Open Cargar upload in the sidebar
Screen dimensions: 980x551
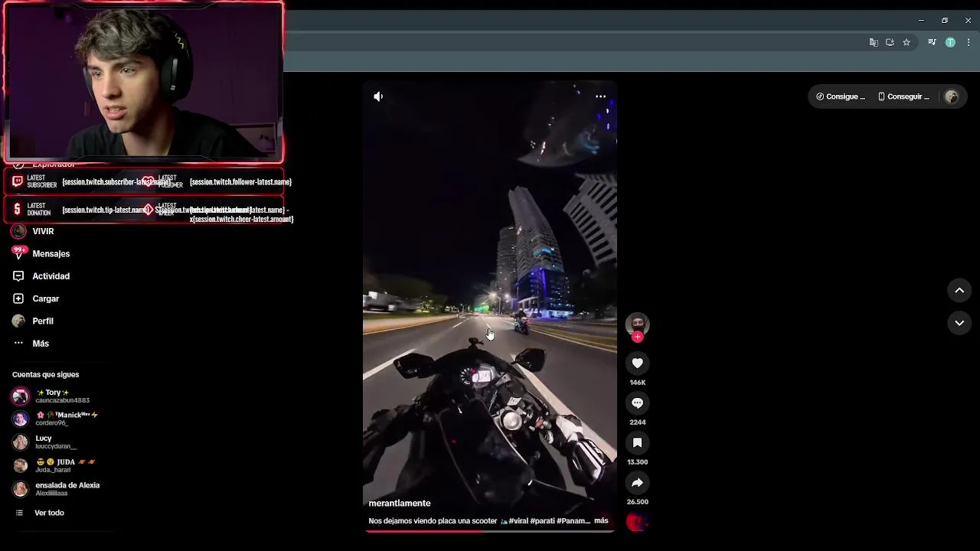pyautogui.click(x=46, y=298)
